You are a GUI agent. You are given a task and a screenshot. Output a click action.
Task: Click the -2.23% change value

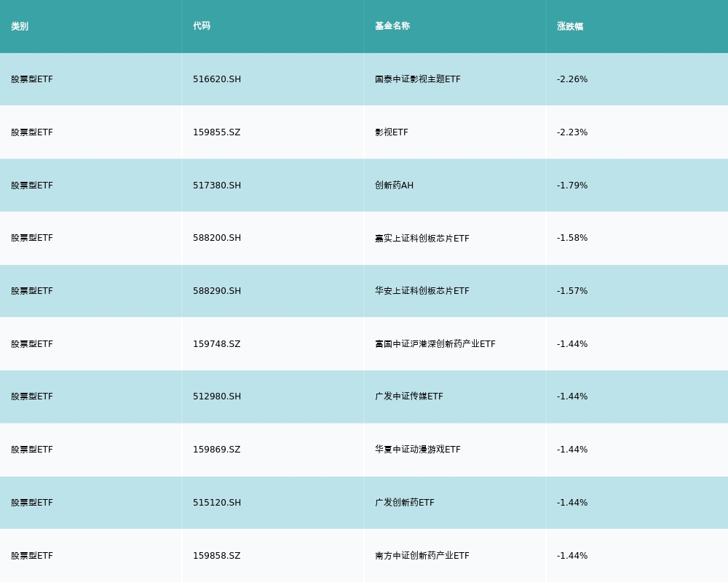[572, 132]
